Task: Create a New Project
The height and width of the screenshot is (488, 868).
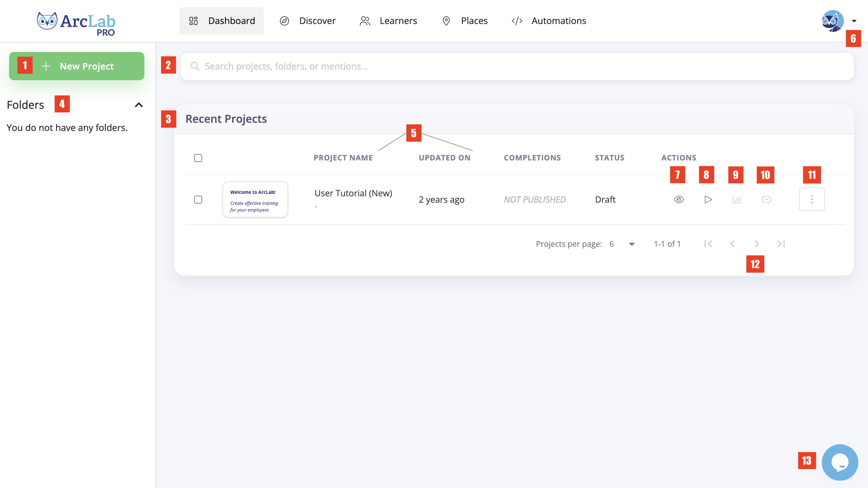Action: tap(77, 66)
